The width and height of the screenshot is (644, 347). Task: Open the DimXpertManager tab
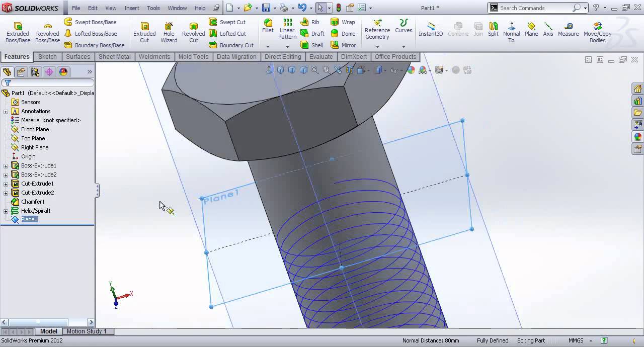click(49, 72)
